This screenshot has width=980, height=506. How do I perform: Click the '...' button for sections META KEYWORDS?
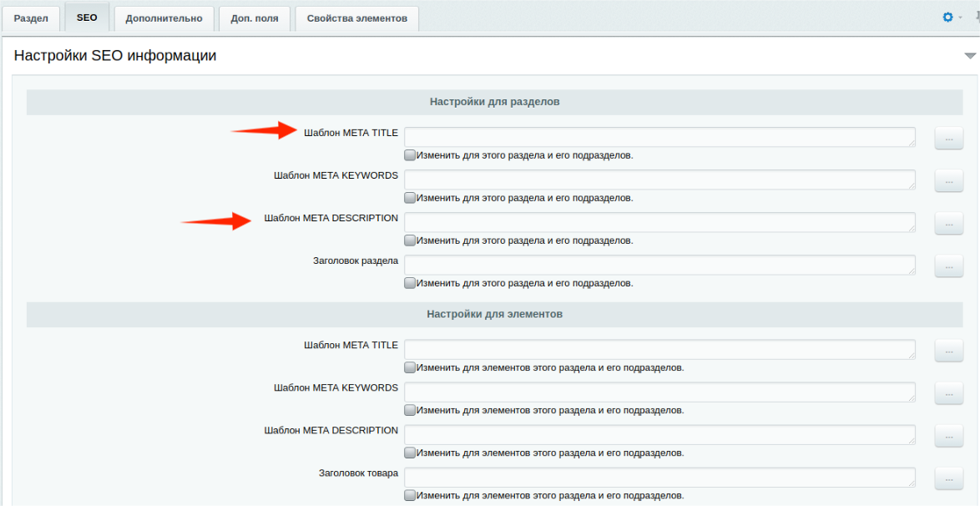(948, 180)
